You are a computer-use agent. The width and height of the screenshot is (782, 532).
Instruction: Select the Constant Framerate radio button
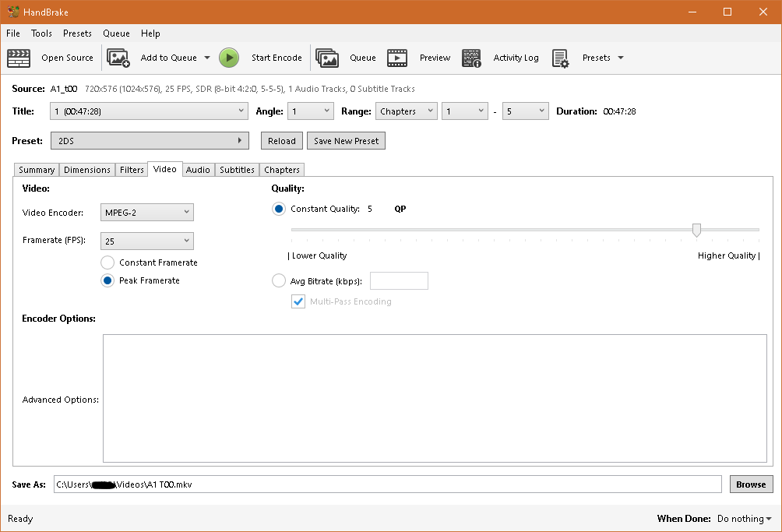tap(107, 262)
